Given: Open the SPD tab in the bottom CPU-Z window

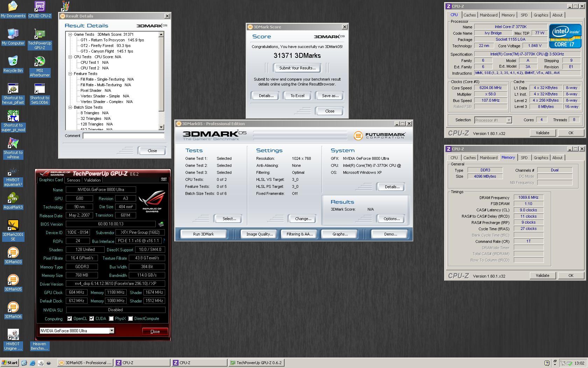Looking at the screenshot, I should tap(524, 158).
